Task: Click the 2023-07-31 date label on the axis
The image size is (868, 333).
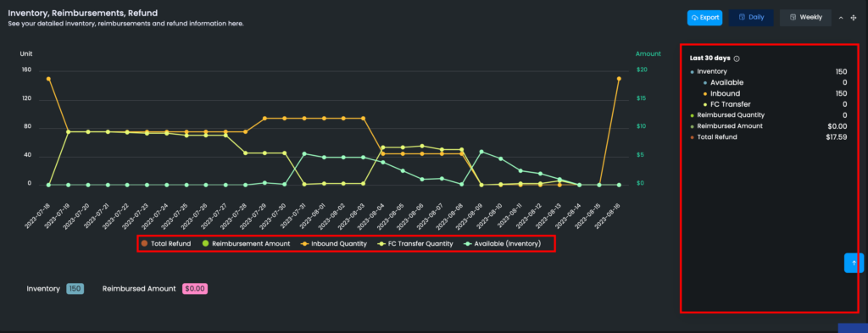Action: click(292, 216)
